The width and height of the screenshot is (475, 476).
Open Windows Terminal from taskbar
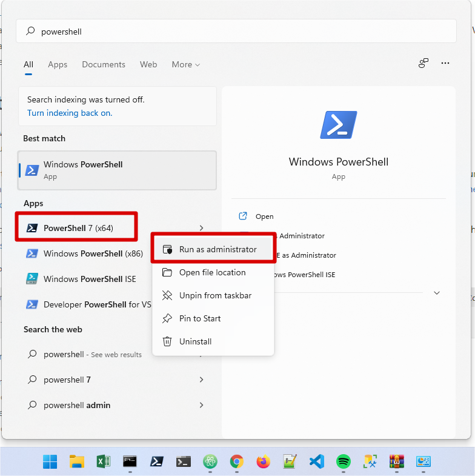click(183, 461)
